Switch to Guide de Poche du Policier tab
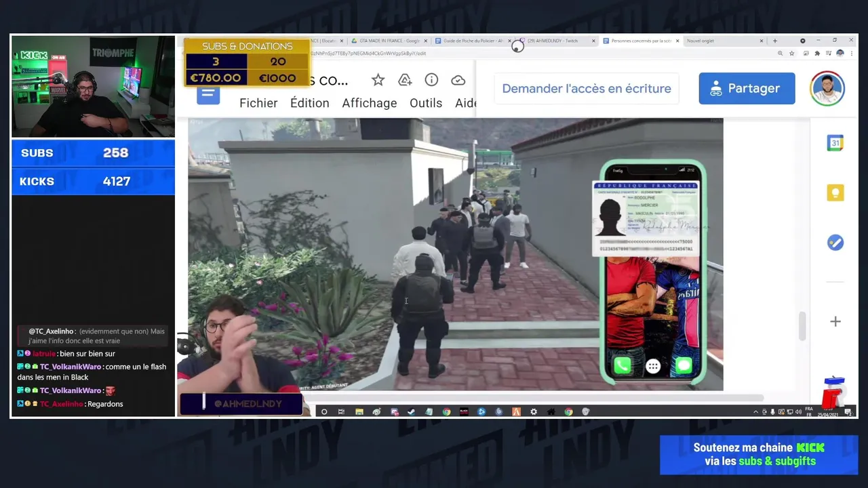Image resolution: width=868 pixels, height=488 pixels. [x=473, y=41]
